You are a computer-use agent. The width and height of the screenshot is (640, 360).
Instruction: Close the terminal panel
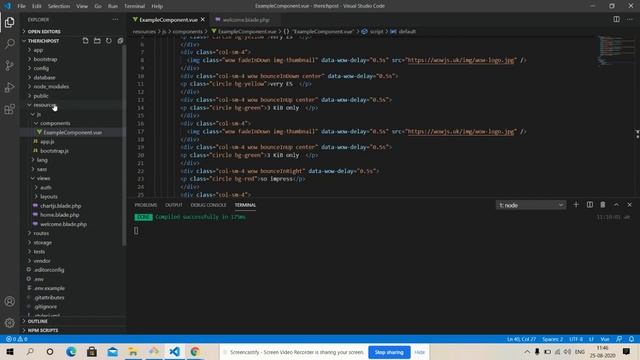pyautogui.click(x=629, y=205)
